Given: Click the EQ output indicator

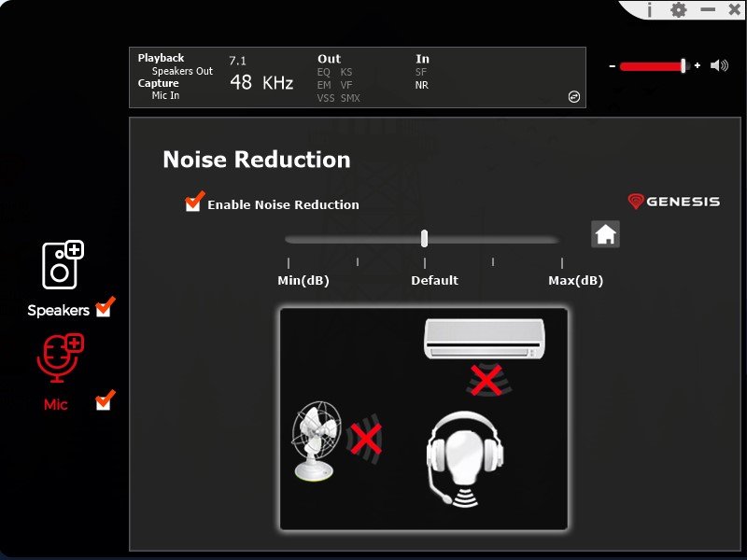Looking at the screenshot, I should pyautogui.click(x=323, y=72).
